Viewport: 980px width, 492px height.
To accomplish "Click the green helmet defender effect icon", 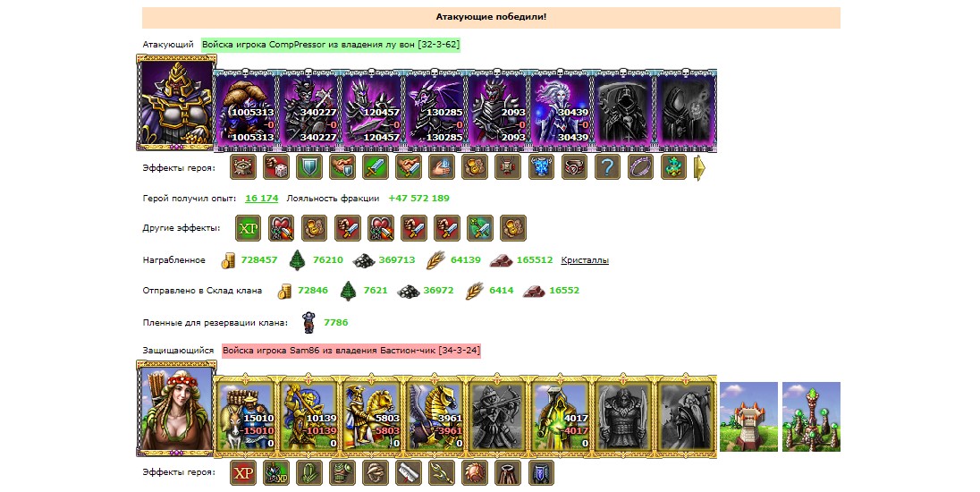I will pyautogui.click(x=342, y=472).
